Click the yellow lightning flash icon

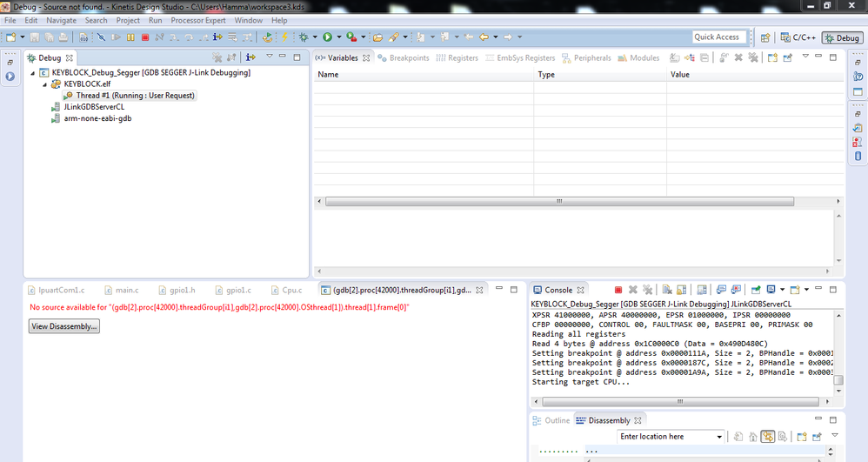tap(284, 37)
